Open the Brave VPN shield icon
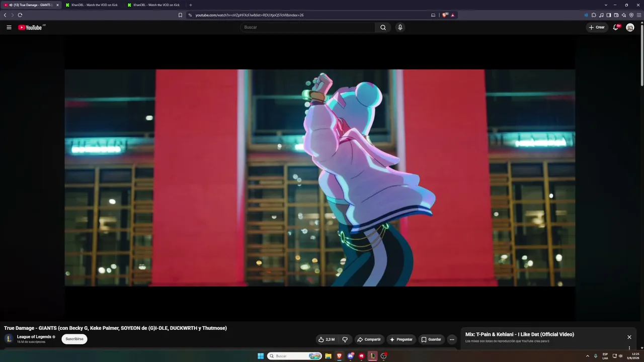The image size is (644, 362). click(631, 15)
